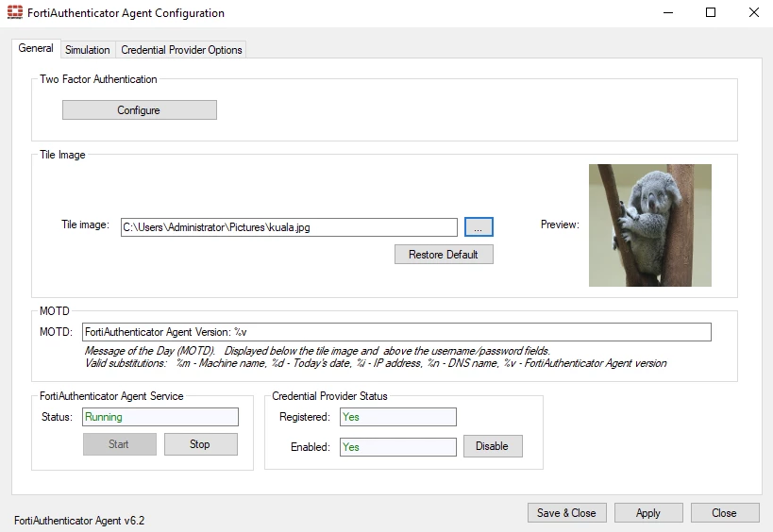Switch to the General tab
Image resolution: width=773 pixels, height=532 pixels.
36,48
